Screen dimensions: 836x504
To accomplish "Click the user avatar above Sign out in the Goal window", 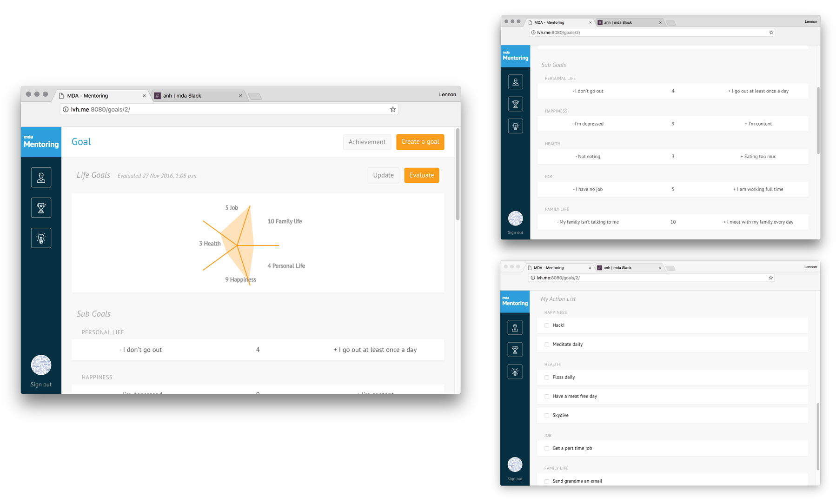I will (41, 365).
